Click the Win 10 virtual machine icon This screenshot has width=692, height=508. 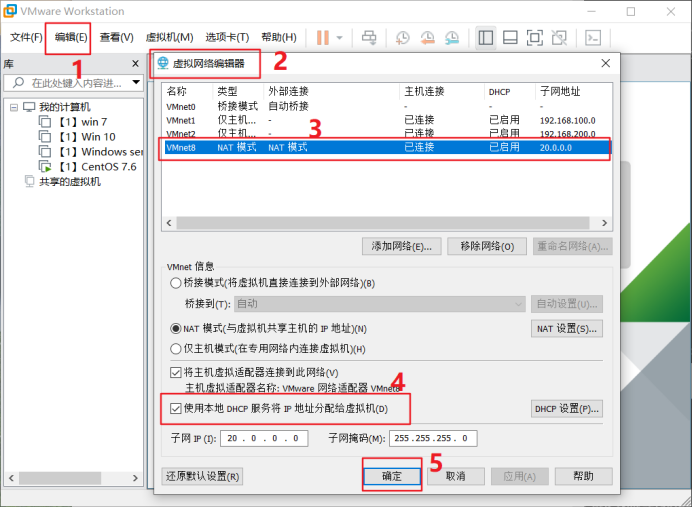point(45,136)
